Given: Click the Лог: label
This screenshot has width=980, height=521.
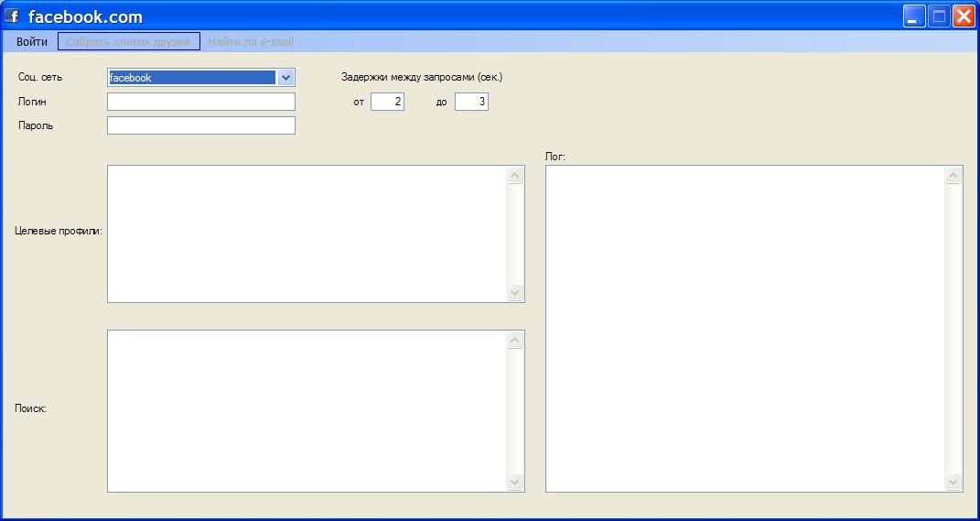Looking at the screenshot, I should coord(555,157).
